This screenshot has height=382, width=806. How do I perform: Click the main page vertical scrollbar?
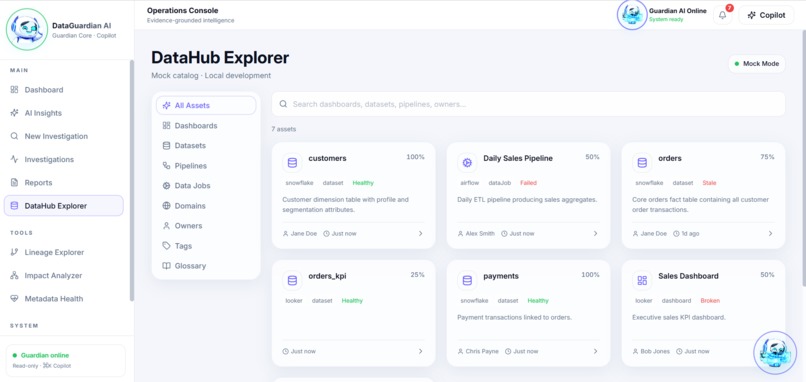point(803,158)
